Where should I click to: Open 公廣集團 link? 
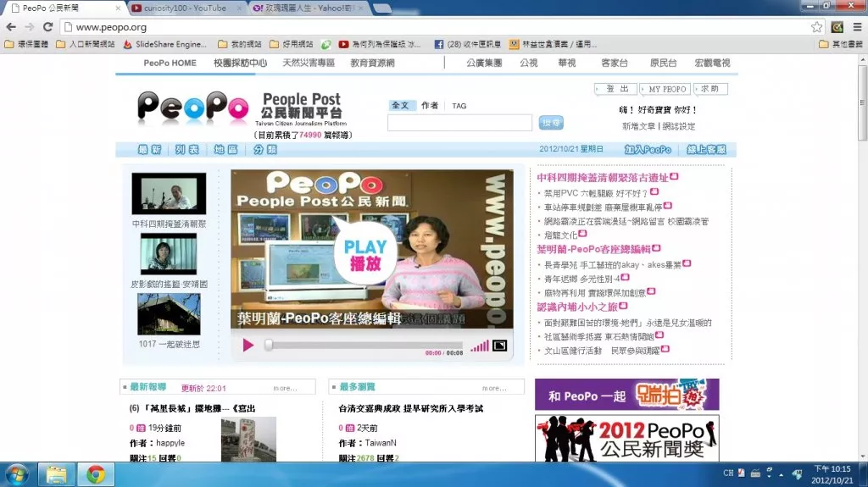point(484,63)
